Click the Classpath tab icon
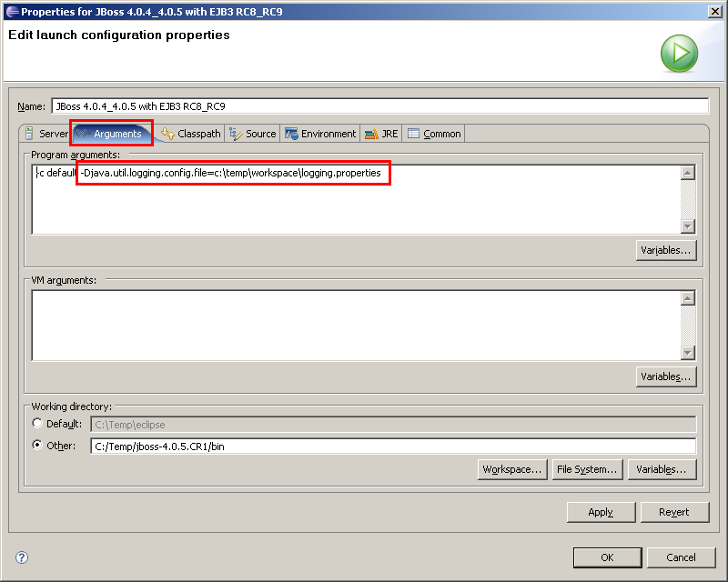Viewport: 728px width, 582px height. point(167,134)
